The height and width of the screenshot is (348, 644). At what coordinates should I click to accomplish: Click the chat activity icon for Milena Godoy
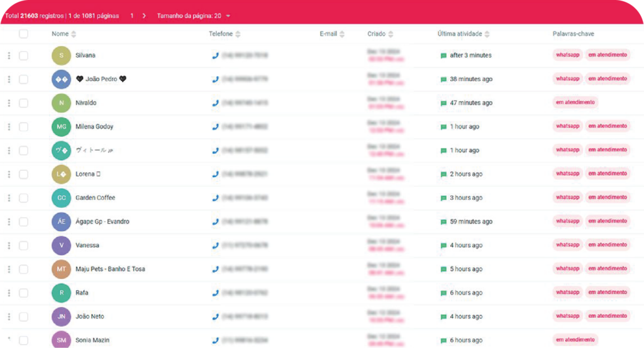[x=443, y=127]
